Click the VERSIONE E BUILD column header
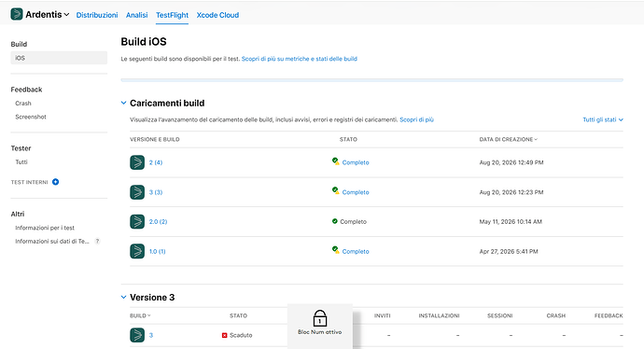The width and height of the screenshot is (644, 349). click(x=154, y=139)
